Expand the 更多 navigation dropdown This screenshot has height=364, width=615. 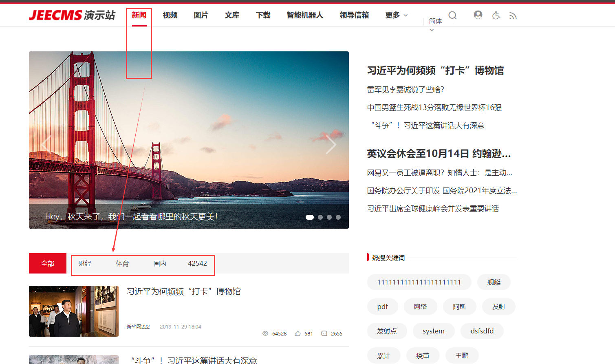pyautogui.click(x=396, y=15)
